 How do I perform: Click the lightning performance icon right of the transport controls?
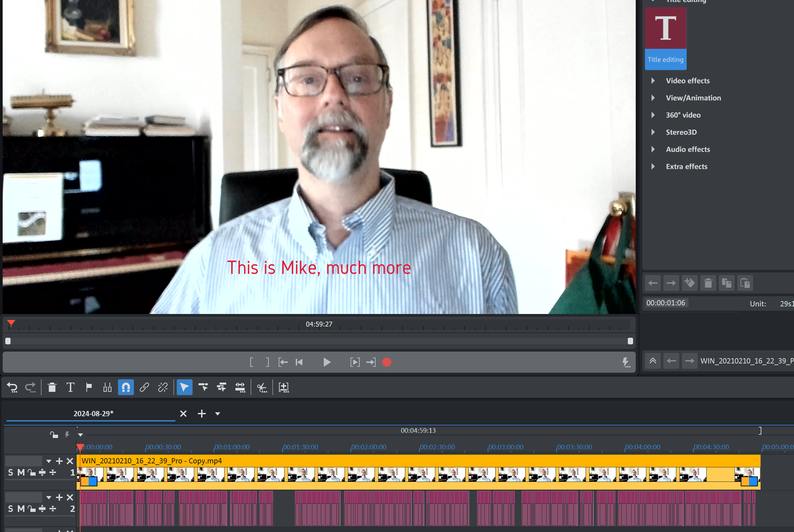point(626,362)
